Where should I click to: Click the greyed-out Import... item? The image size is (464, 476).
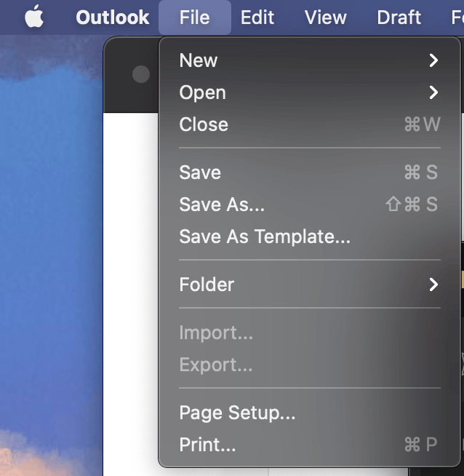click(x=309, y=333)
